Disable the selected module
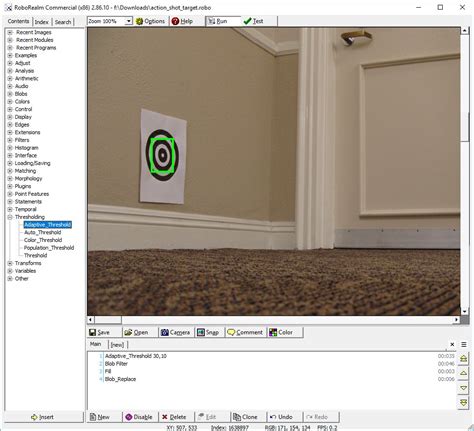 click(139, 417)
